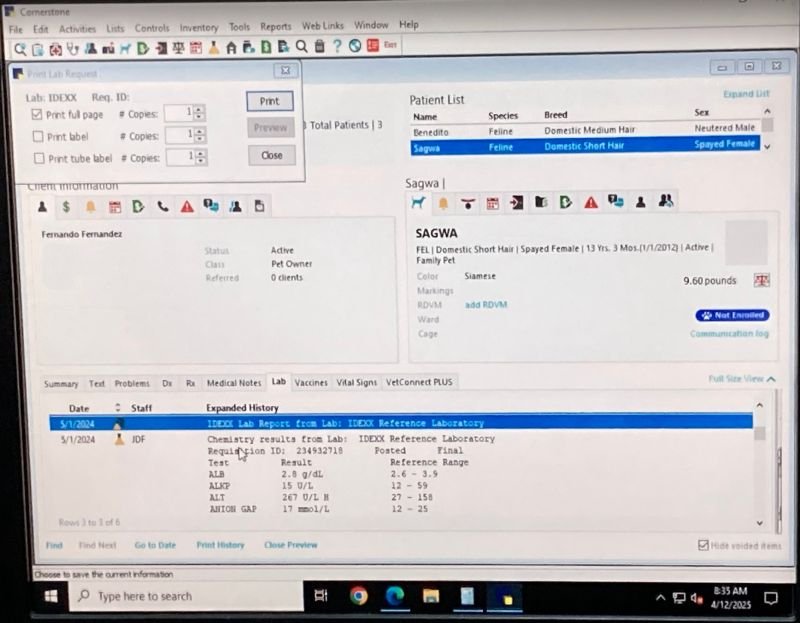
Task: Click the patient red alert triangle icon
Action: pos(591,203)
